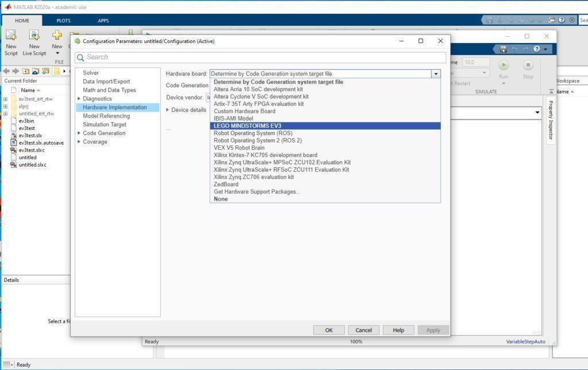Collapse the Hardware board dropdown arrow
Viewport: 588px width, 370px height.
click(x=436, y=74)
